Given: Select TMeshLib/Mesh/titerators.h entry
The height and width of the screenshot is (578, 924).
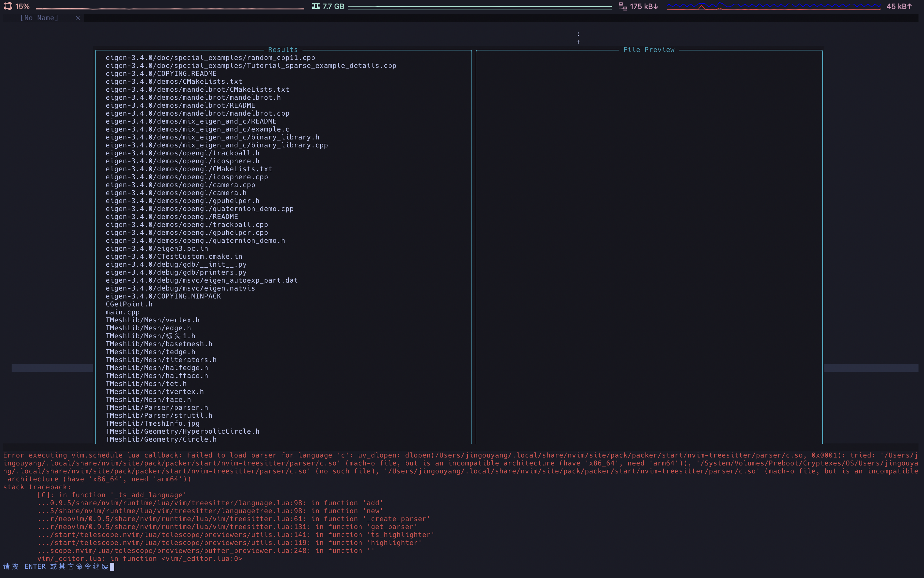Looking at the screenshot, I should pos(161,360).
